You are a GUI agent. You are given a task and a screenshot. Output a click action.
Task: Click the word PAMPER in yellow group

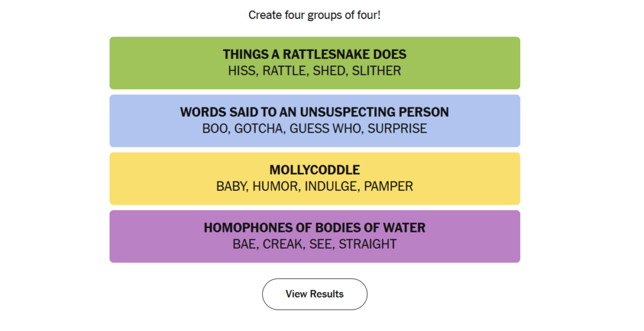(389, 187)
